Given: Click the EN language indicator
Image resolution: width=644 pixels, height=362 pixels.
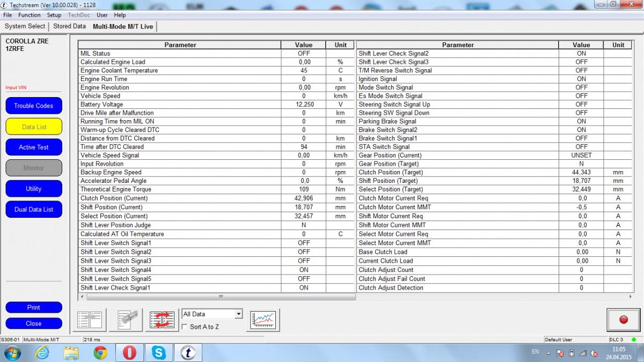Looking at the screenshot, I should (535, 352).
